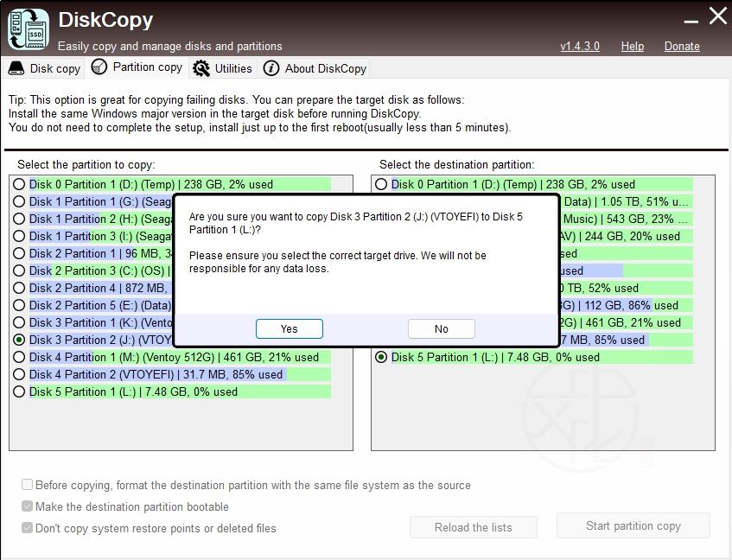Switch to the Disk copy tab
The height and width of the screenshot is (560, 732).
coord(54,68)
